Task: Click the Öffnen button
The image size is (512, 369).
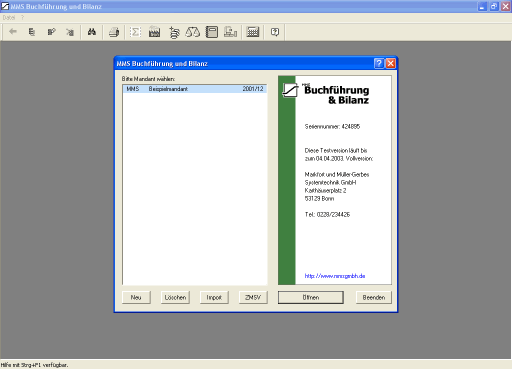Action: tap(311, 297)
